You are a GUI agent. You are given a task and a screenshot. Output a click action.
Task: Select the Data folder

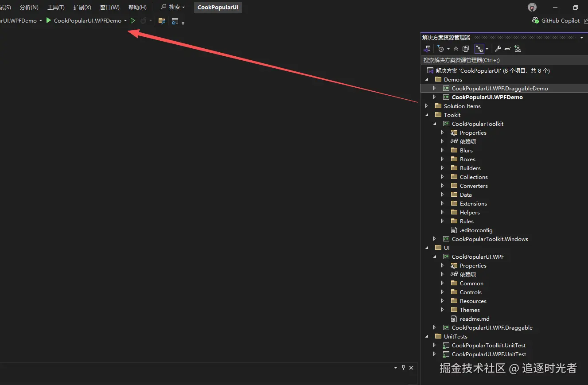pyautogui.click(x=466, y=195)
